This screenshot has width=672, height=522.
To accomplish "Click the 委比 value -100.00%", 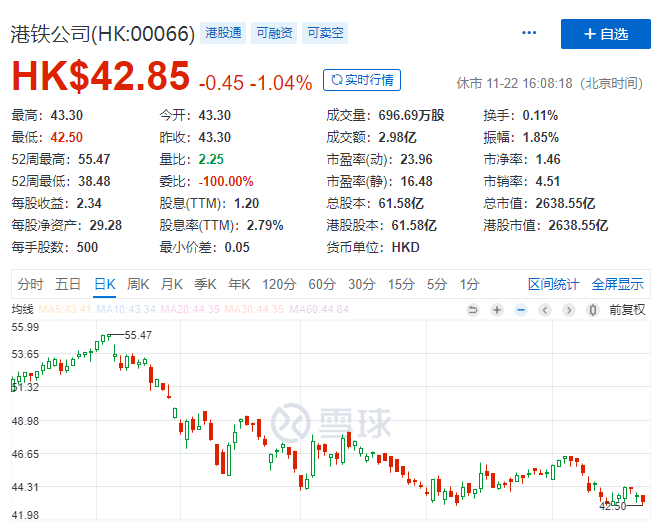I will [x=226, y=181].
